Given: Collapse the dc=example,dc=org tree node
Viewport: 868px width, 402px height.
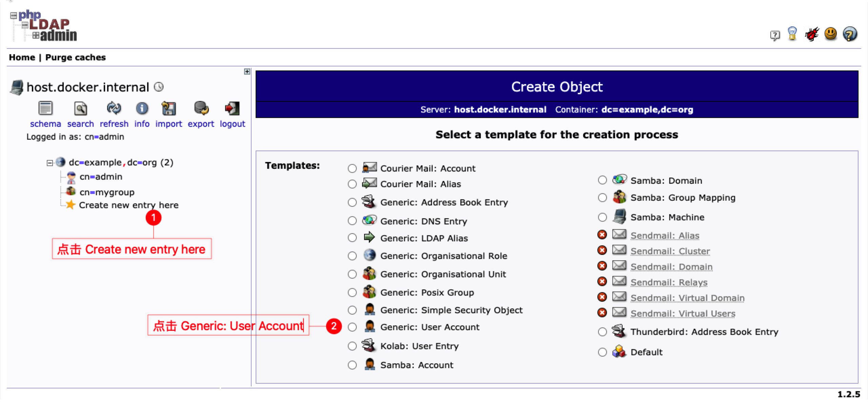Looking at the screenshot, I should [x=50, y=163].
